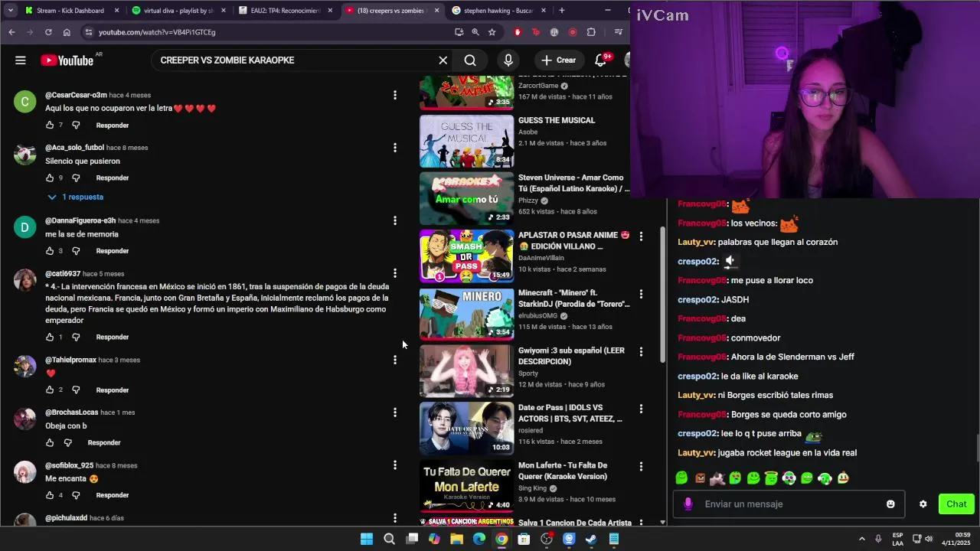Open the 'Gwiyomi :3 sub español' video title
The image size is (980, 551).
[571, 356]
